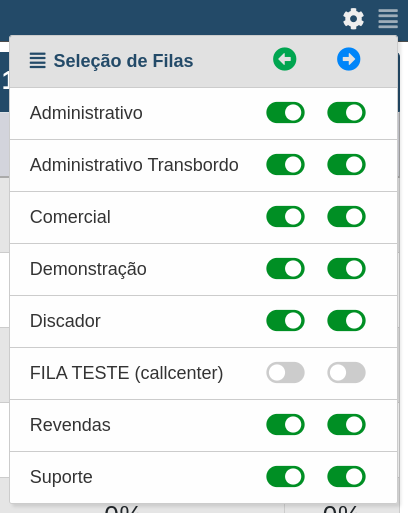Screen dimensions: 408x513
Task: Click the Seleção de Filas header title
Action: tap(123, 61)
